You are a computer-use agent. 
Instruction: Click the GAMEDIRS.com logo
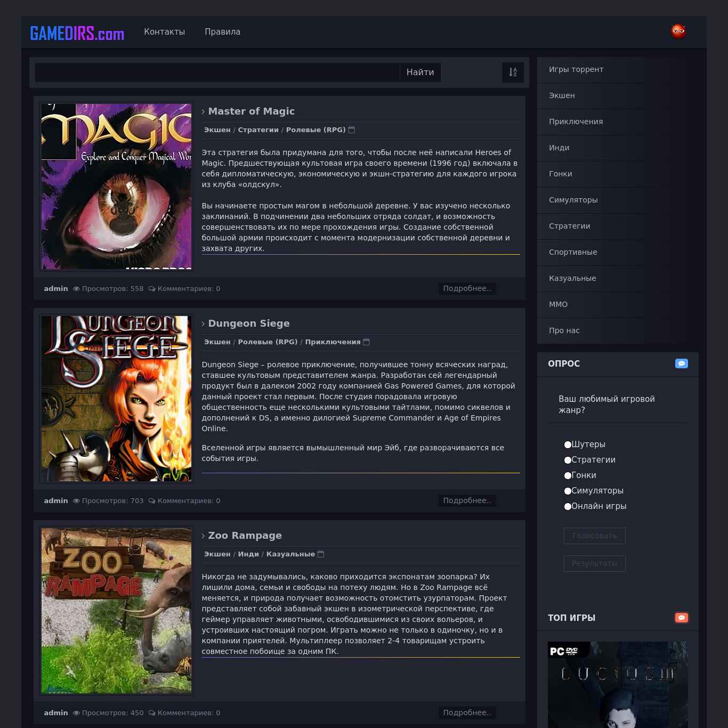(77, 33)
